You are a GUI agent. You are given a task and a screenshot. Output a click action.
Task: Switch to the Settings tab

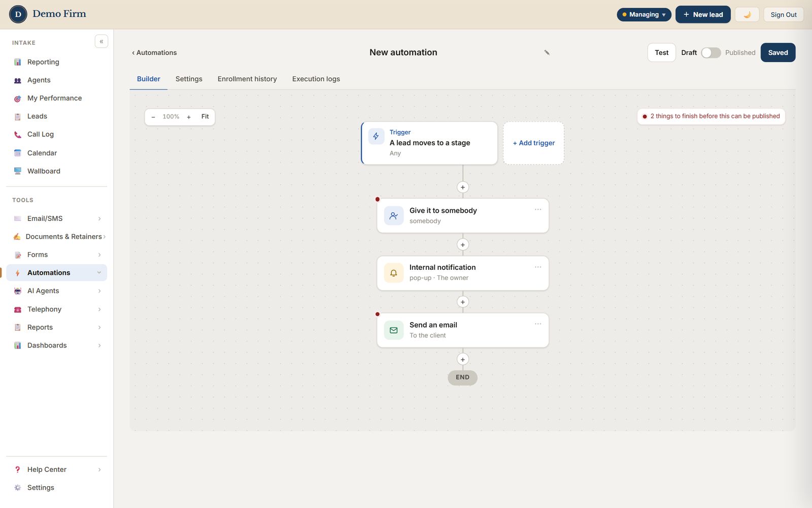[x=189, y=79]
